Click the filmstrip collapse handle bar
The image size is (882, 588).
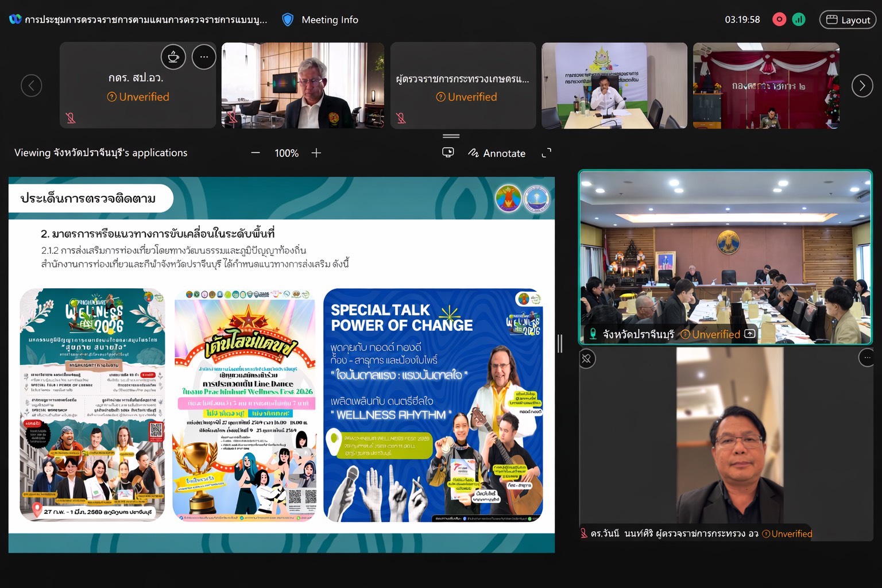451,136
